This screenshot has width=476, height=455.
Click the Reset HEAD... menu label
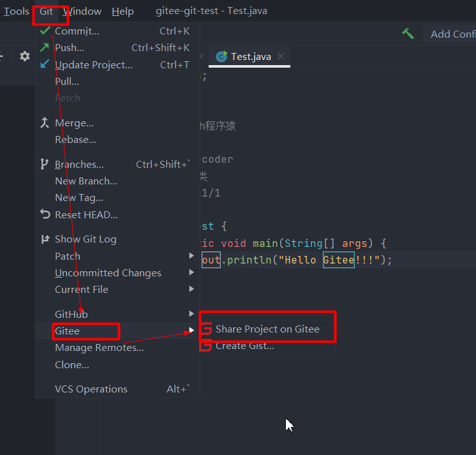(x=86, y=215)
